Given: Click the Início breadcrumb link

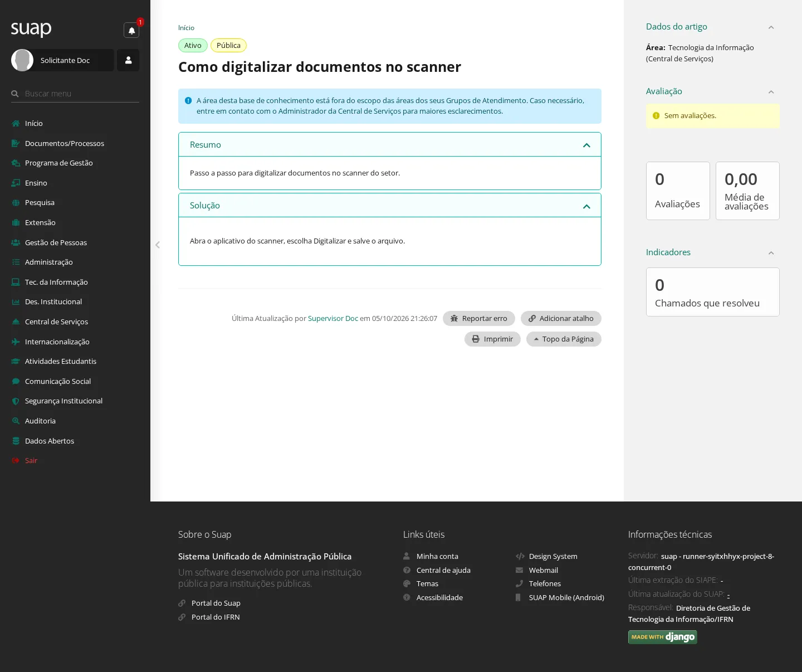Looking at the screenshot, I should click(186, 28).
